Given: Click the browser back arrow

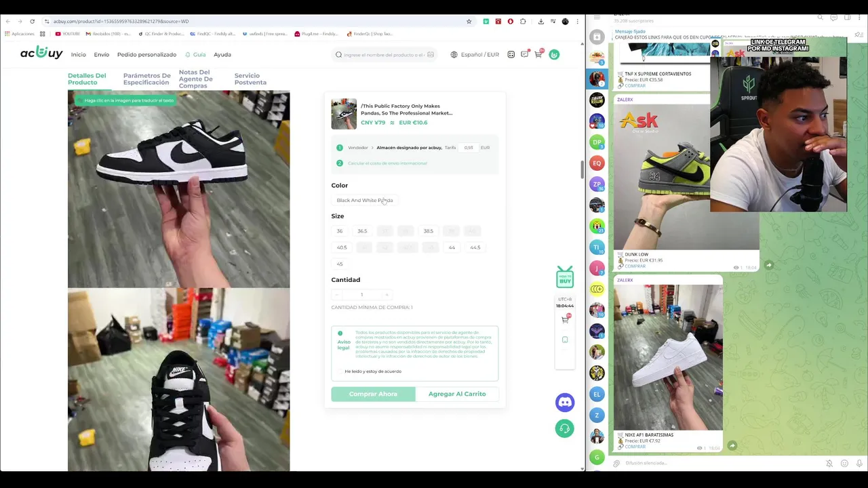Looking at the screenshot, I should 8,21.
